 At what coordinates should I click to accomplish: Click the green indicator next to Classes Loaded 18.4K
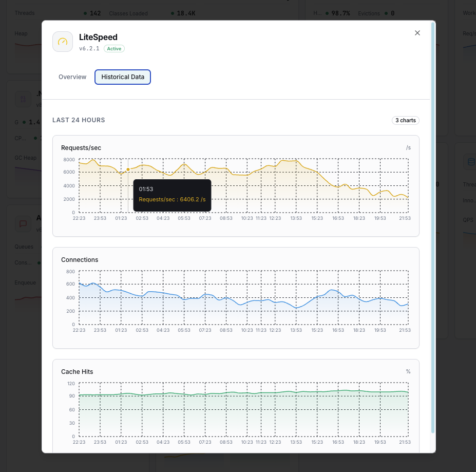pos(173,13)
